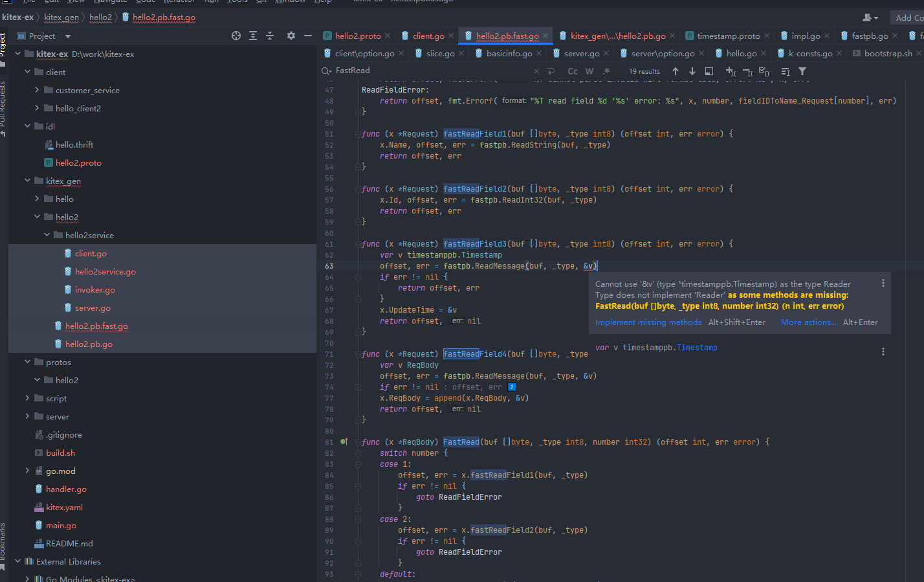Click Implement missing methods link

tap(648, 322)
